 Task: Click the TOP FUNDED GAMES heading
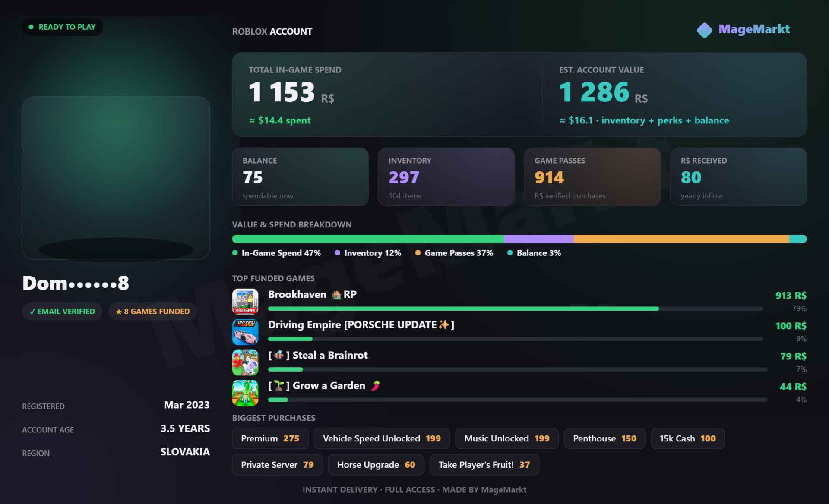coord(273,278)
